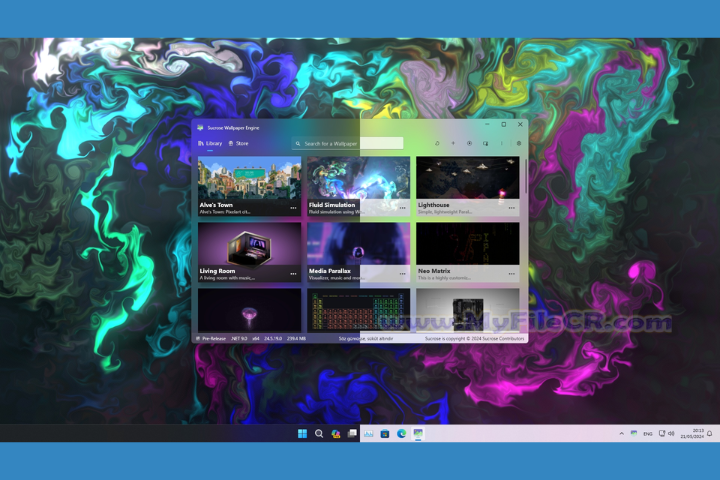This screenshot has height=480, width=720.
Task: Select the Media Parallax wallpaper thumbnail
Action: click(x=358, y=245)
